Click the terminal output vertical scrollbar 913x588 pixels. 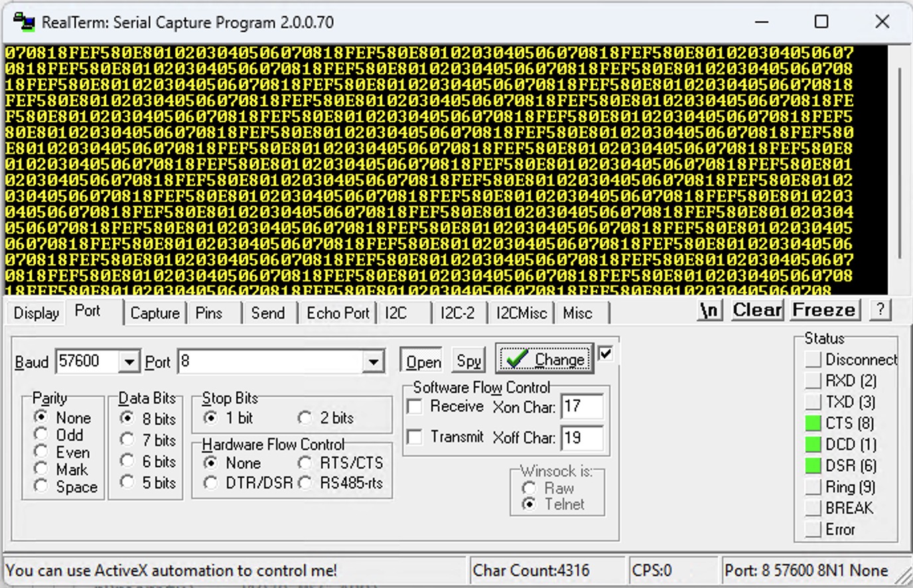(x=899, y=166)
